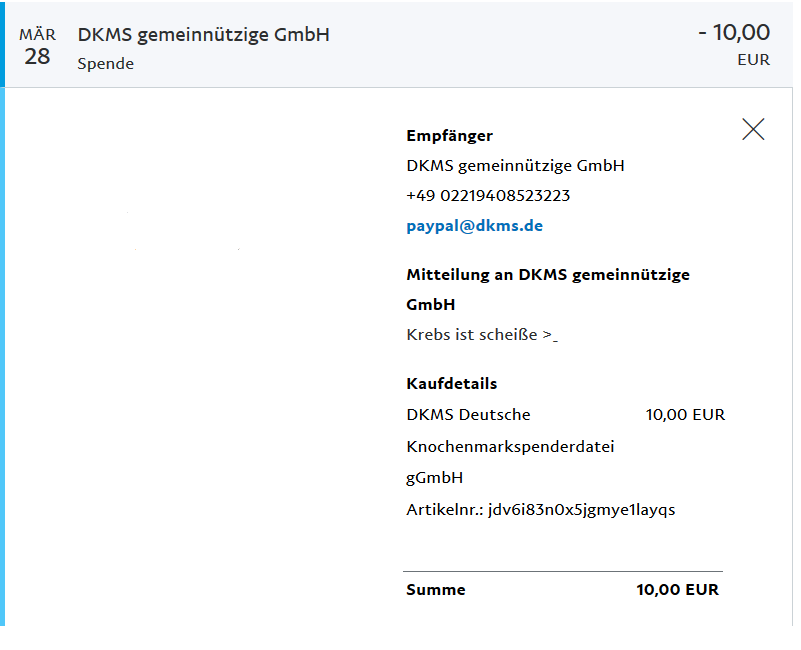This screenshot has width=801, height=650.
Task: Click the 10,00 EUR item price
Action: (685, 414)
